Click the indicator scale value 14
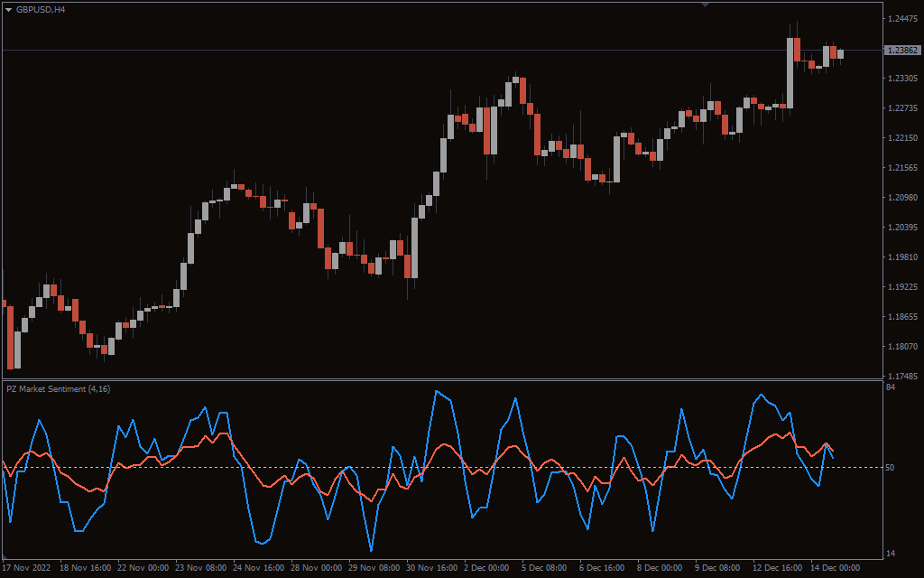The width and height of the screenshot is (924, 578). click(891, 554)
